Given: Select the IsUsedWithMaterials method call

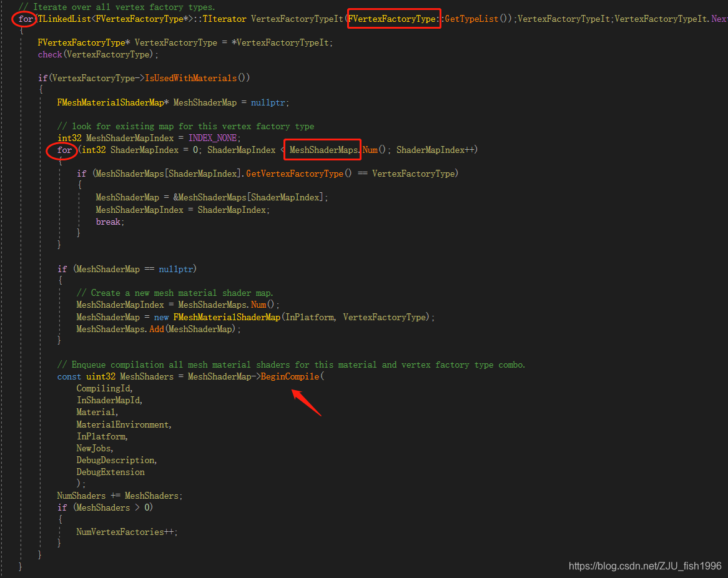Looking at the screenshot, I should click(x=190, y=78).
